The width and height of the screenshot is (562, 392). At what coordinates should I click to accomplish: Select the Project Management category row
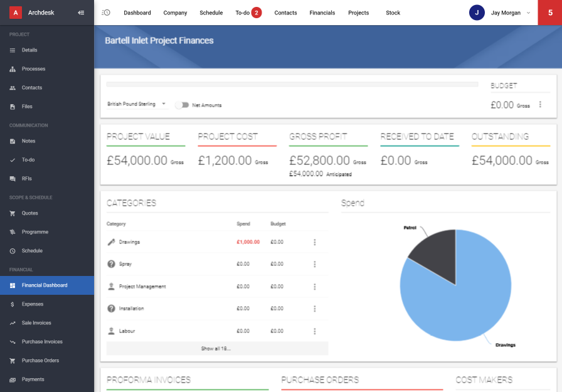[142, 287]
